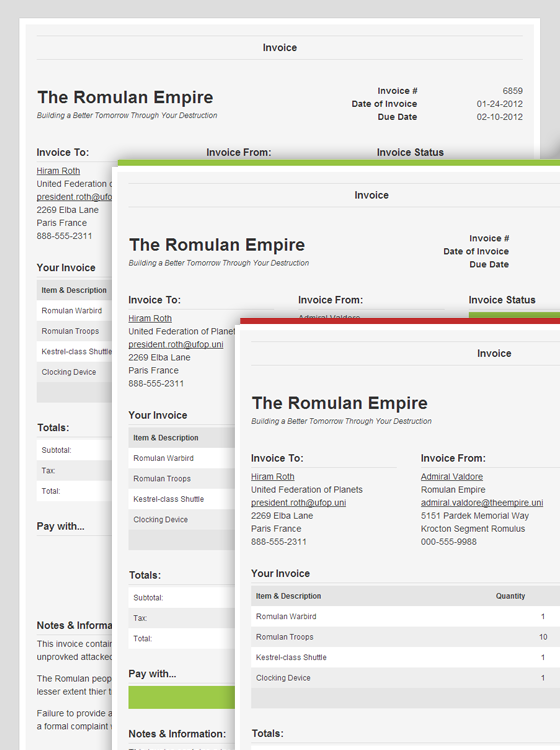Select phone number 000-555-9988
This screenshot has height=750, width=560.
click(449, 542)
